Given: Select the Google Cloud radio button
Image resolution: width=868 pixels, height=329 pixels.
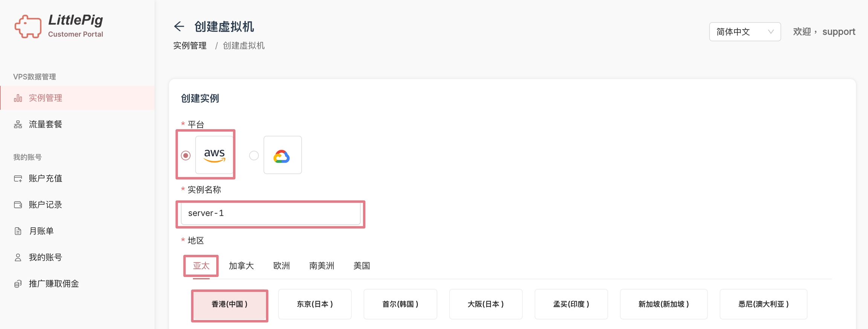Looking at the screenshot, I should [254, 155].
